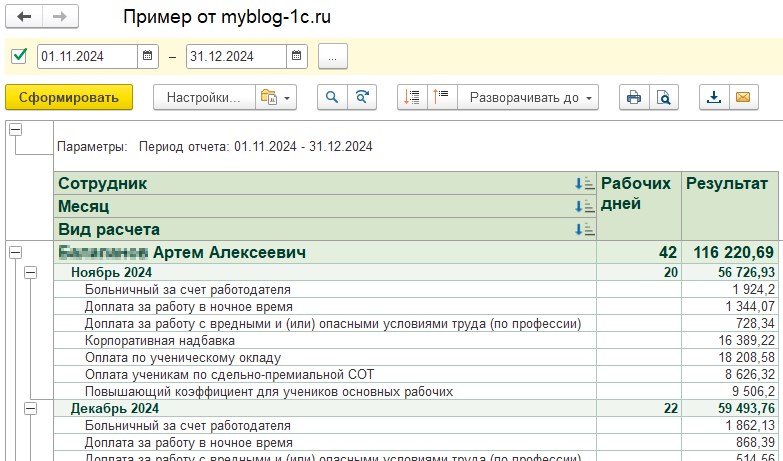Click the find next icon
This screenshot has width=783, height=461.
[362, 97]
